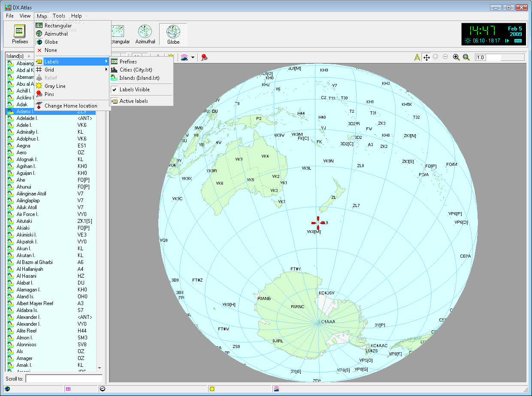
Task: Click Change Home location menu item
Action: click(73, 106)
